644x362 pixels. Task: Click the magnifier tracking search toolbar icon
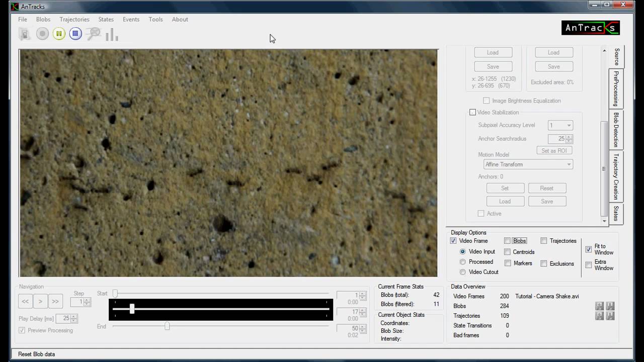coord(93,34)
